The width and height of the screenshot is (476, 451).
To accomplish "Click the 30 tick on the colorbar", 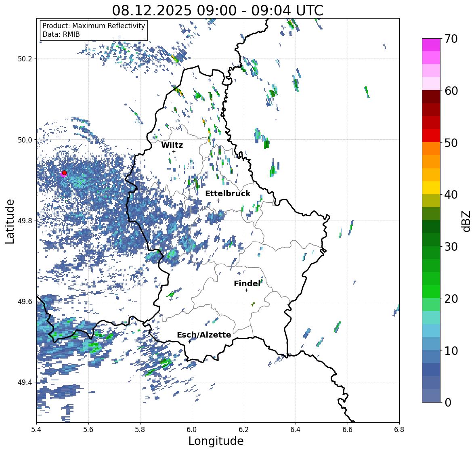I will [451, 246].
